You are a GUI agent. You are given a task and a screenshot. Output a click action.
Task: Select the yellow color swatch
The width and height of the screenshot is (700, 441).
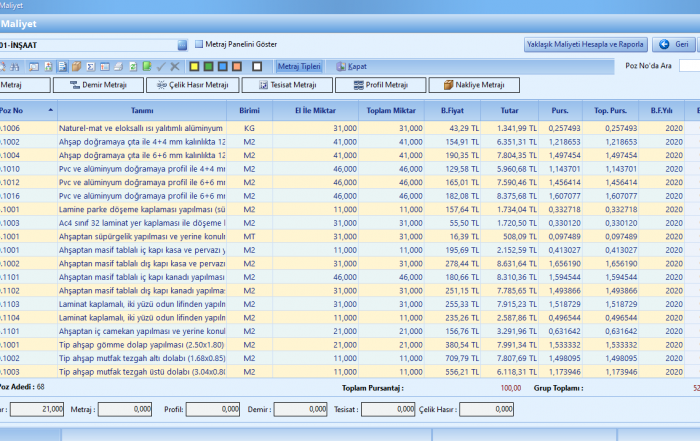click(x=194, y=66)
